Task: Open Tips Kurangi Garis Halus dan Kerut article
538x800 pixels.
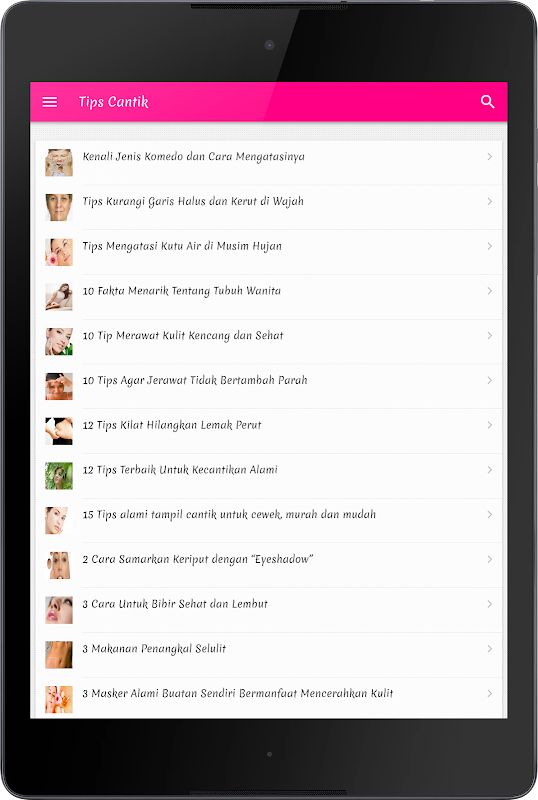Action: click(x=269, y=207)
